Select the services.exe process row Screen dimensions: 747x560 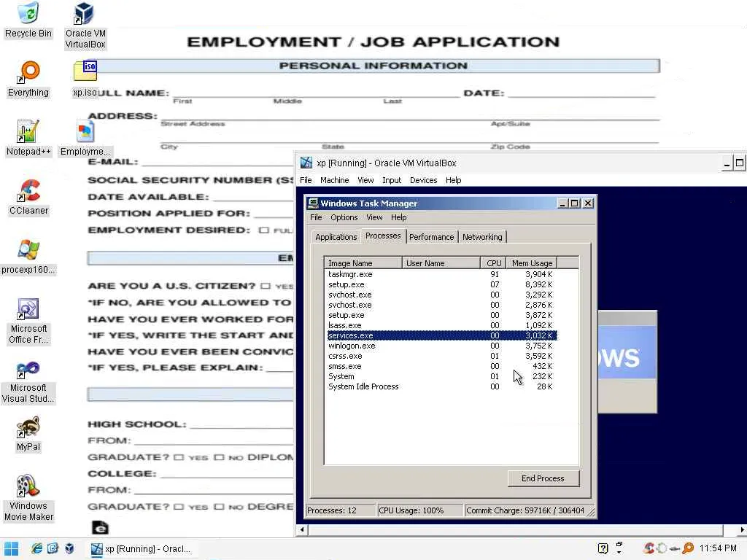coord(441,335)
